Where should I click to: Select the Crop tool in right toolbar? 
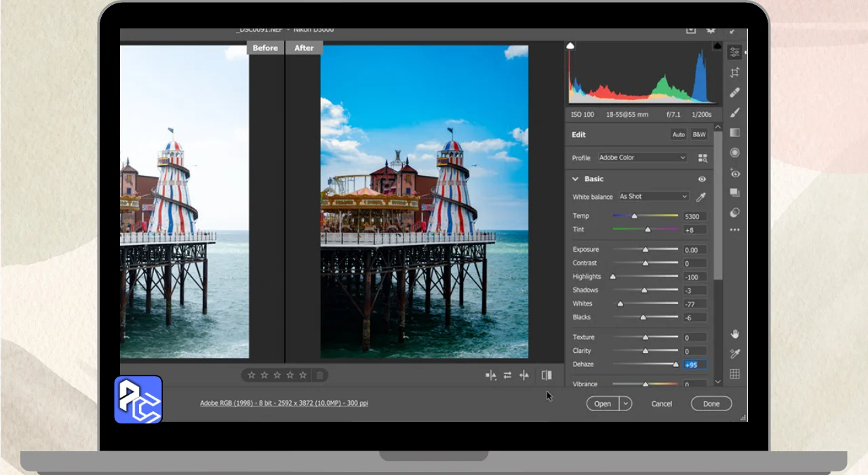pyautogui.click(x=734, y=73)
